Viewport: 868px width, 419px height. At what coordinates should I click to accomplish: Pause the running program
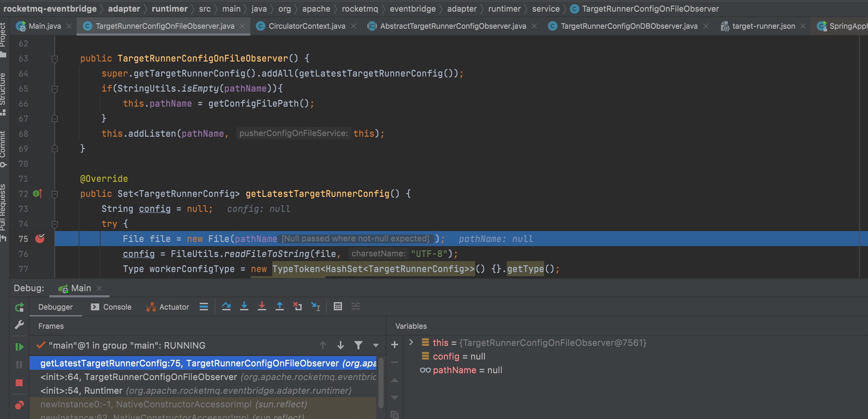pos(19,364)
